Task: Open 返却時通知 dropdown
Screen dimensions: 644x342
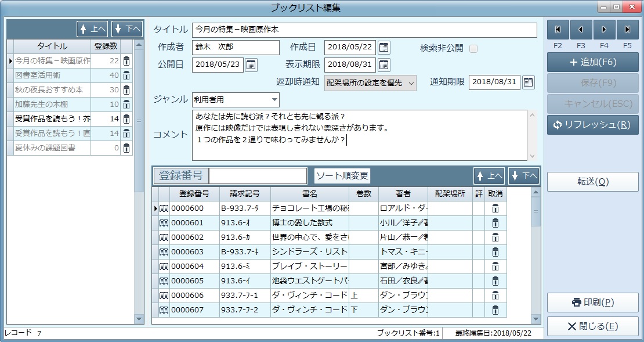Action: 370,83
